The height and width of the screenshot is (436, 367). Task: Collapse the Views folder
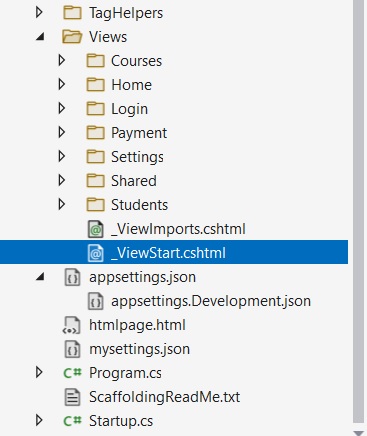(40, 37)
